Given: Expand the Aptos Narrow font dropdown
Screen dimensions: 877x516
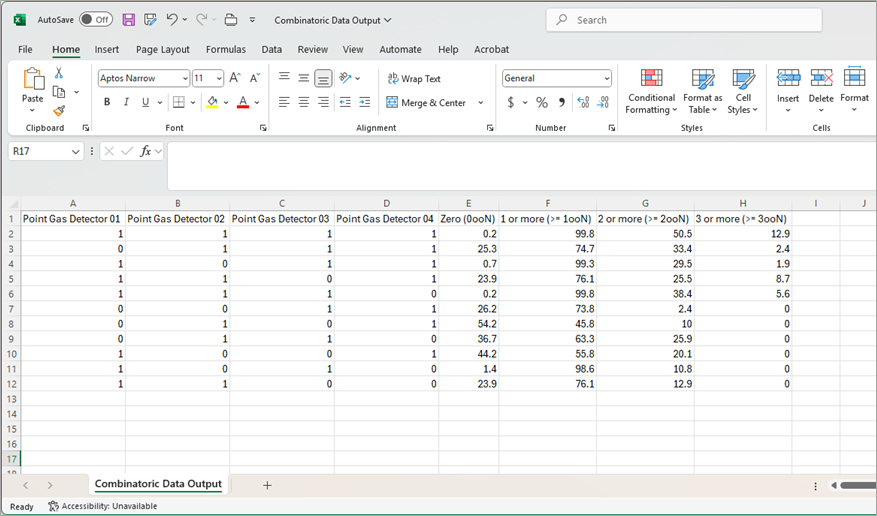Looking at the screenshot, I should [184, 78].
